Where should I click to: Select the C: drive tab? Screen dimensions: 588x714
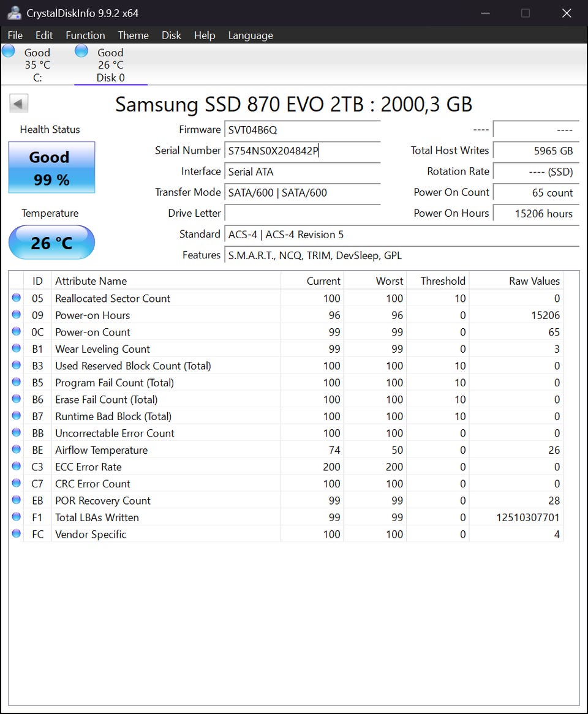pyautogui.click(x=37, y=64)
